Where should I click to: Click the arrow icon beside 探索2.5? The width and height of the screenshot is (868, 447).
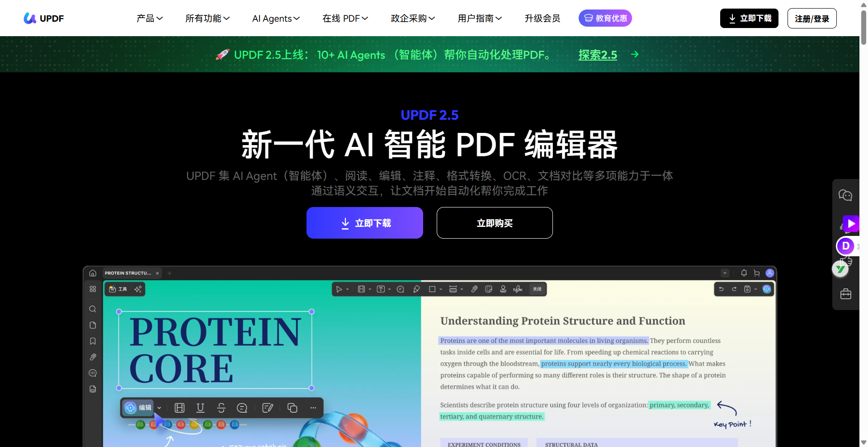635,54
